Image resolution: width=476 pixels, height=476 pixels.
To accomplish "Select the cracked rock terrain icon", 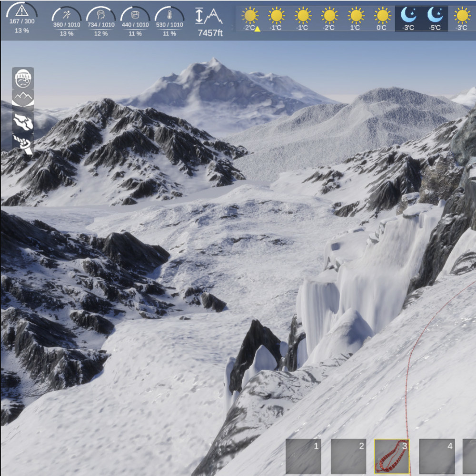I will (23, 122).
